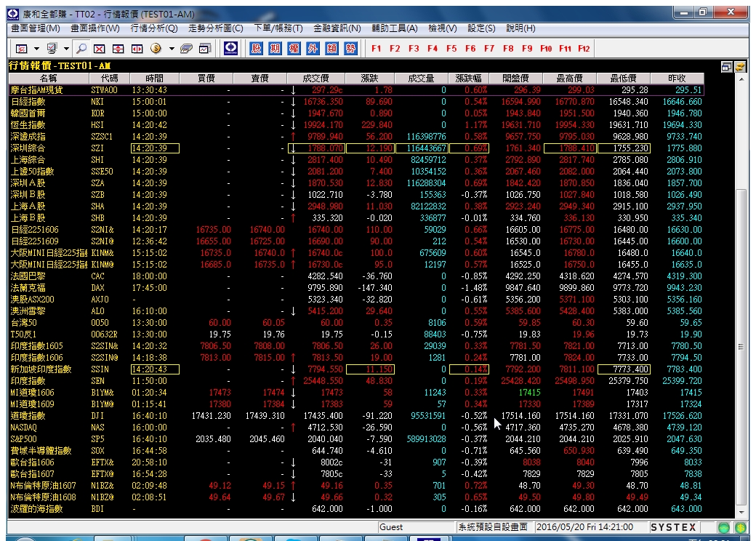Select the 上證50指數 row
The height and width of the screenshot is (541, 756).
coord(356,171)
